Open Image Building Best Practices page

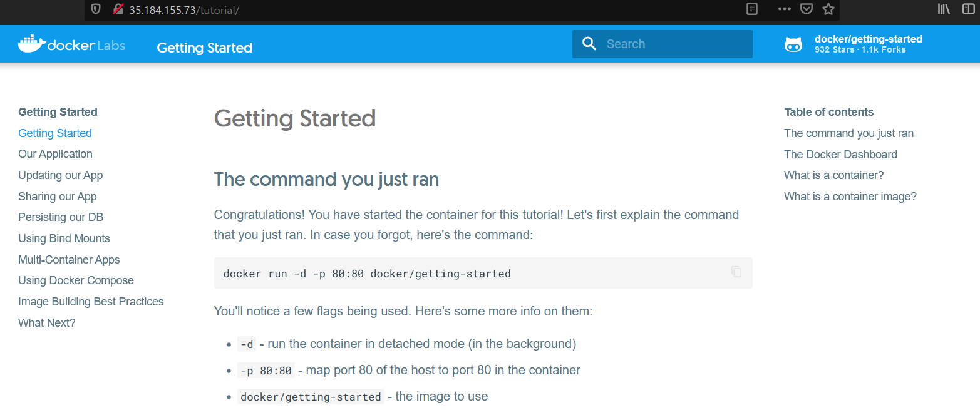[x=91, y=302]
